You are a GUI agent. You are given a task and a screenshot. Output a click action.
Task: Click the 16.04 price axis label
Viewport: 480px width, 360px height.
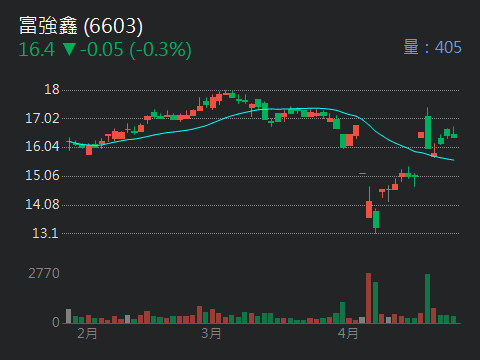[x=42, y=146]
